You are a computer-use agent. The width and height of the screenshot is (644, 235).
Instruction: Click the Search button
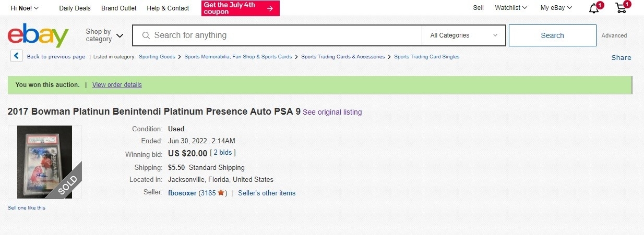pyautogui.click(x=552, y=35)
